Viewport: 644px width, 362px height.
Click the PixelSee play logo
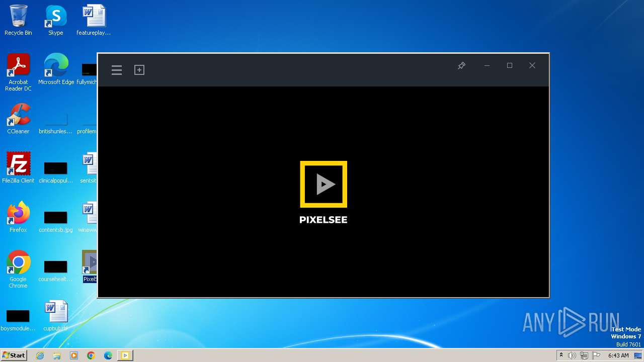324,185
